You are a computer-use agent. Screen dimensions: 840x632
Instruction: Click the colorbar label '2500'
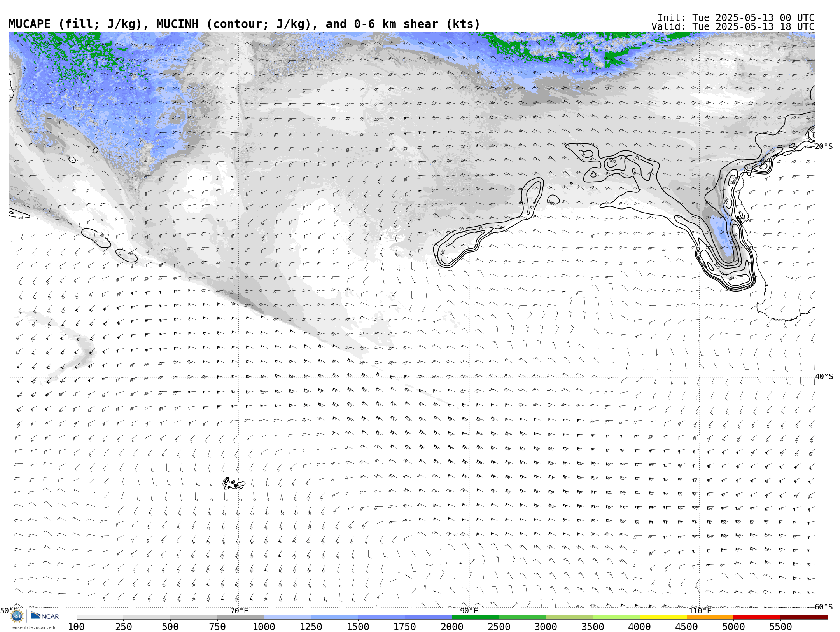(x=499, y=627)
